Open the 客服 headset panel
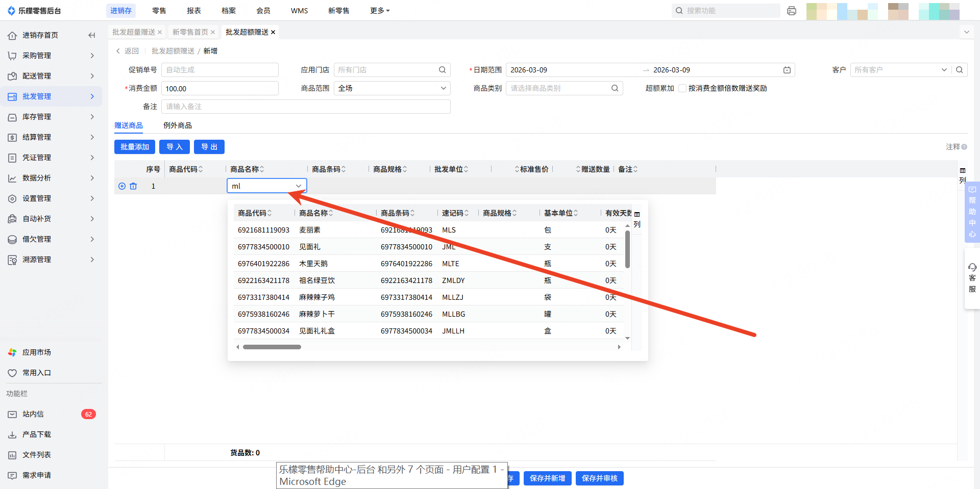This screenshot has height=489, width=980. [x=972, y=277]
